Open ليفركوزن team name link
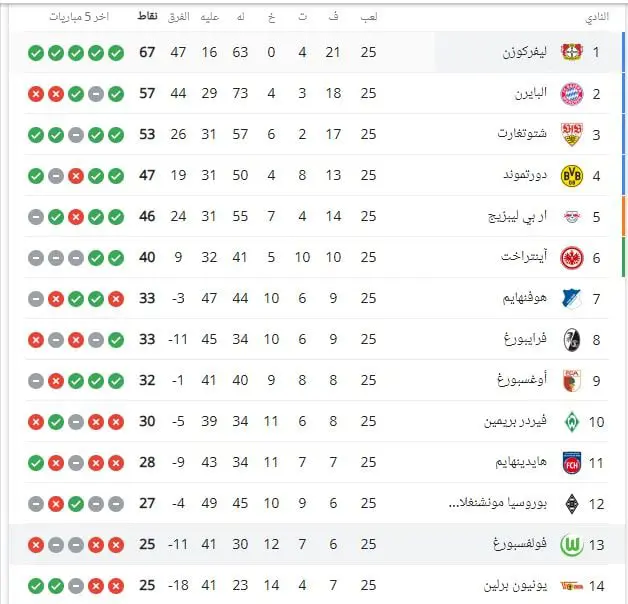This screenshot has height=604, width=628. click(x=525, y=52)
